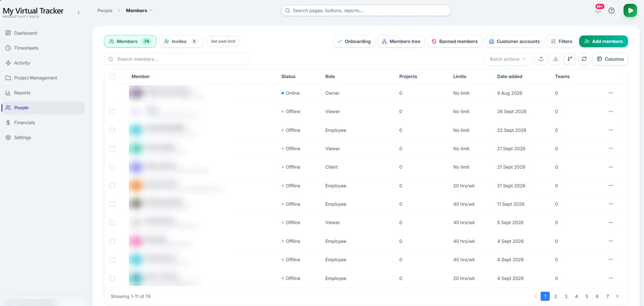Image resolution: width=644 pixels, height=306 pixels.
Task: Refresh the members list
Action: 584,59
